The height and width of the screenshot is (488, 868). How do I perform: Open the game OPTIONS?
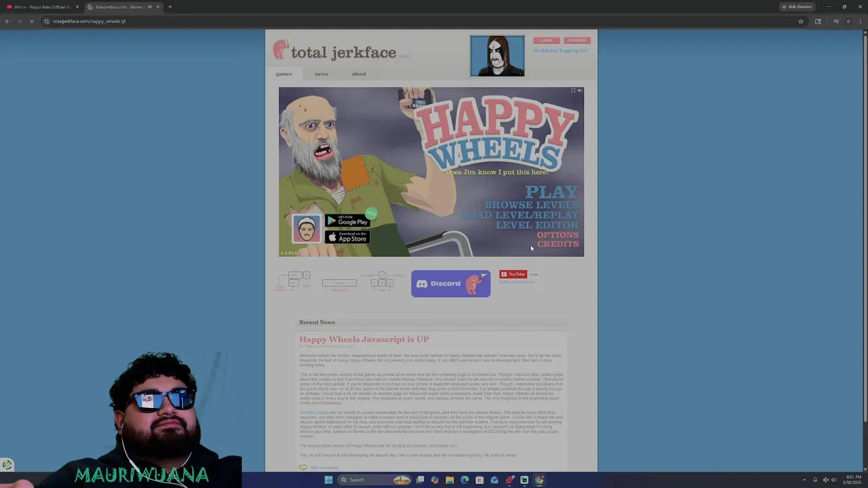point(557,235)
